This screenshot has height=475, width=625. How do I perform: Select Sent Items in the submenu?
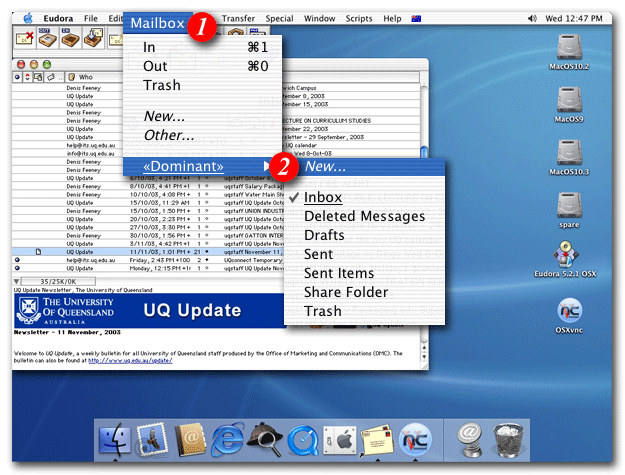pyautogui.click(x=338, y=273)
